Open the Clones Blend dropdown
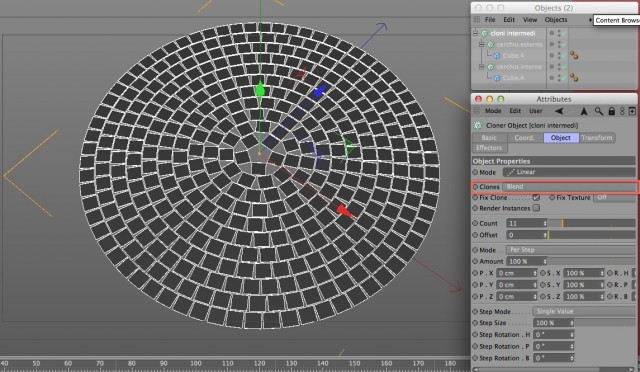 coord(569,187)
